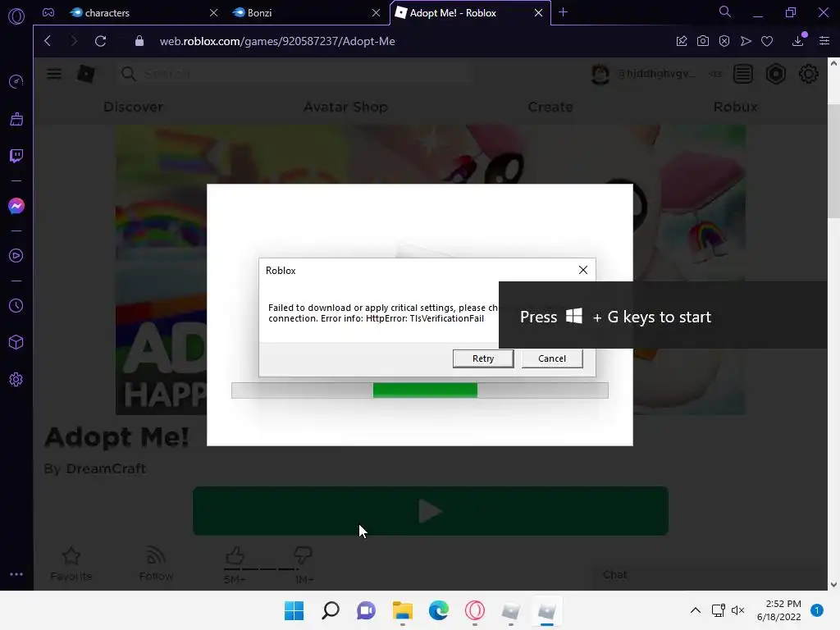
Task: Open Messenger in sidebar
Action: (16, 206)
